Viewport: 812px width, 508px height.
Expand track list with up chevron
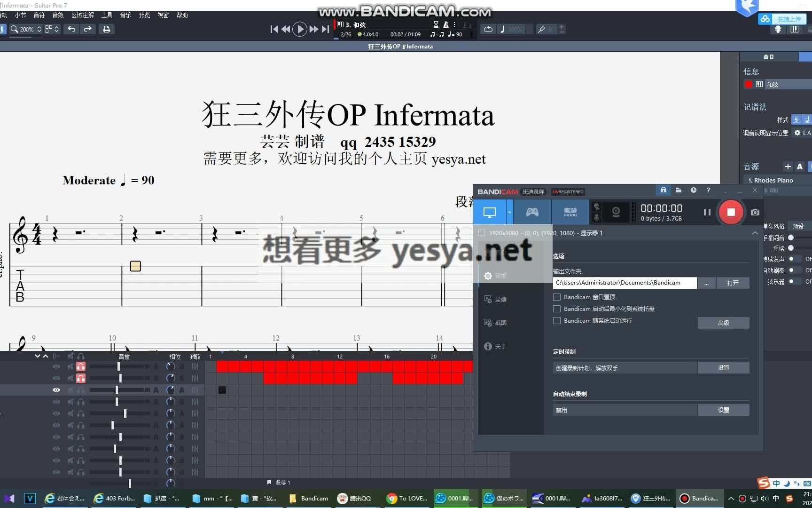(x=46, y=356)
